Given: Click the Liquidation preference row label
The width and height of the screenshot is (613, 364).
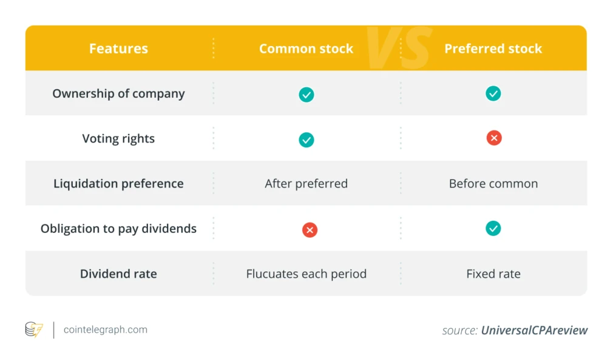Looking at the screenshot, I should (x=118, y=183).
